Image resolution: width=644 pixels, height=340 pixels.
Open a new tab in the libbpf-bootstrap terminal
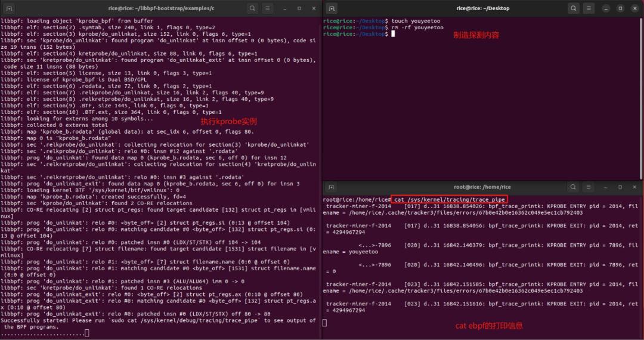pos(10,8)
